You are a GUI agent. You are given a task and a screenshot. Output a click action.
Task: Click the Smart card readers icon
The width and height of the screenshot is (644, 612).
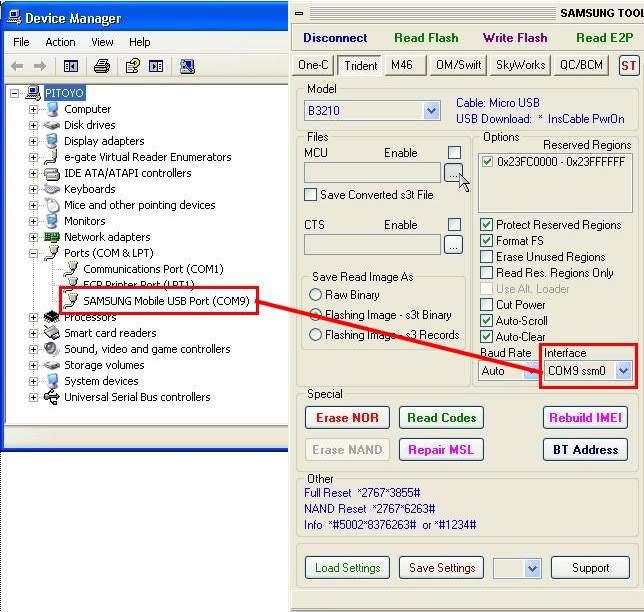[52, 333]
